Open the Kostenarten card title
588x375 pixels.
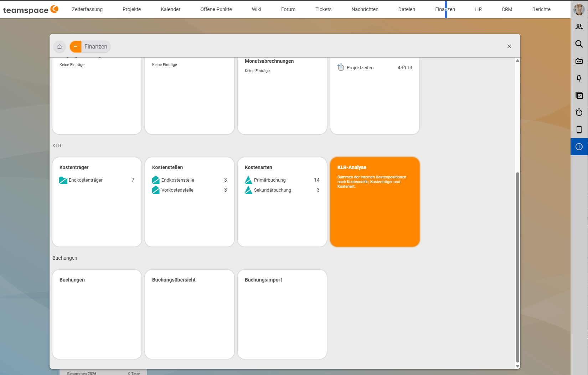pyautogui.click(x=258, y=167)
